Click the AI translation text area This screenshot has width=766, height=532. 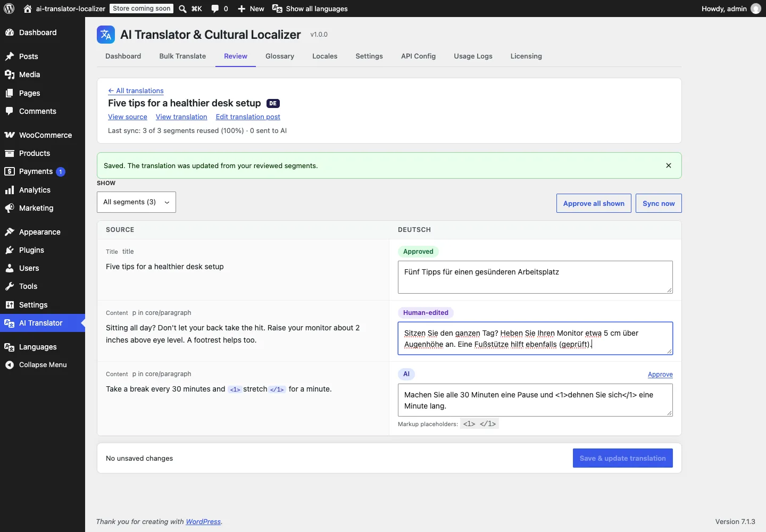click(535, 400)
